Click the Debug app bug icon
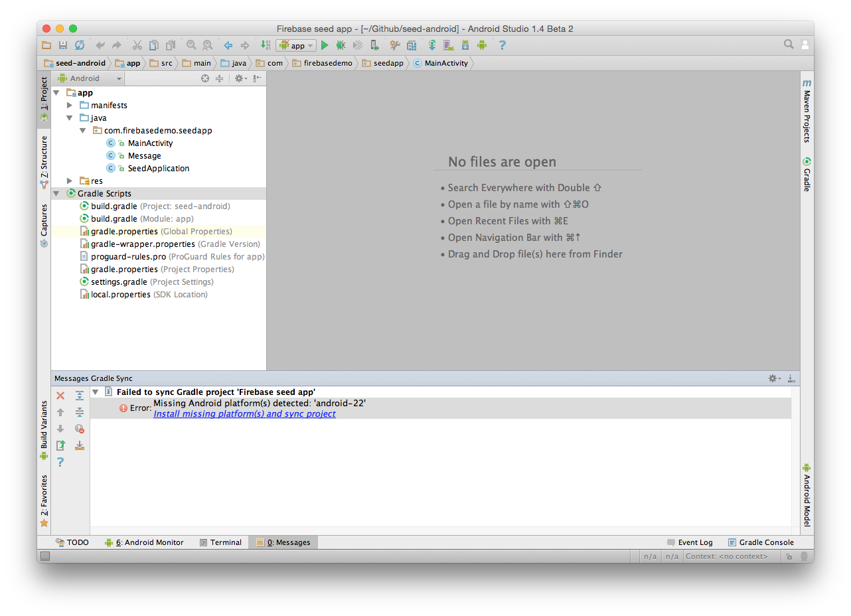The height and width of the screenshot is (616, 851). pos(341,45)
